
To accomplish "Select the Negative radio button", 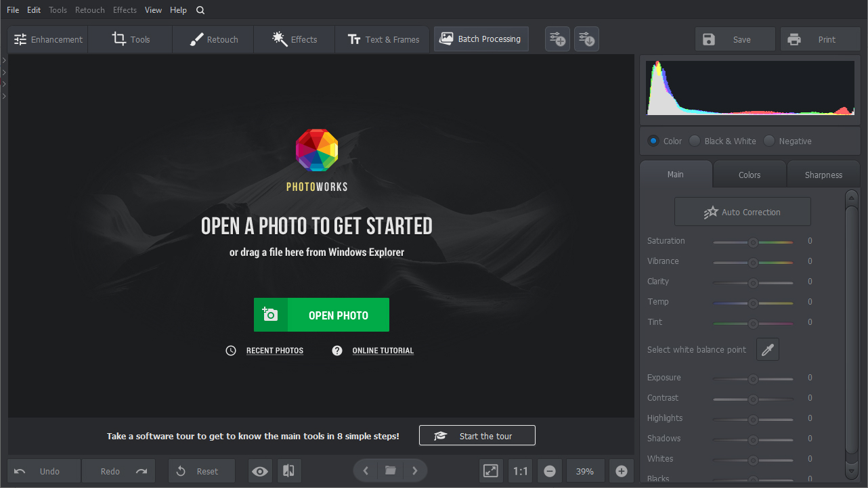I will [769, 141].
